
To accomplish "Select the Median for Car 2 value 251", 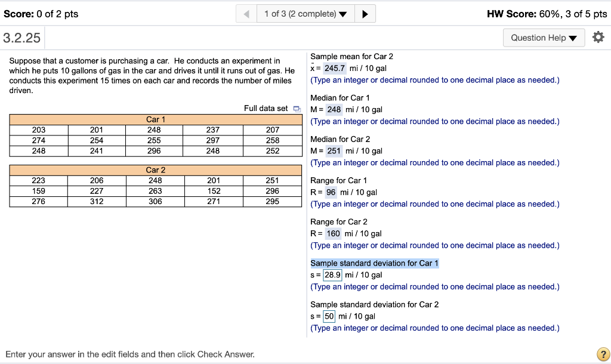I will tap(334, 151).
